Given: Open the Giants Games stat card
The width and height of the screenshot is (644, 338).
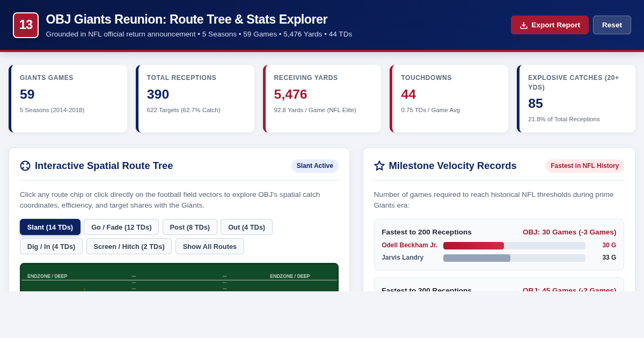Looking at the screenshot, I should pyautogui.click(x=68, y=99).
